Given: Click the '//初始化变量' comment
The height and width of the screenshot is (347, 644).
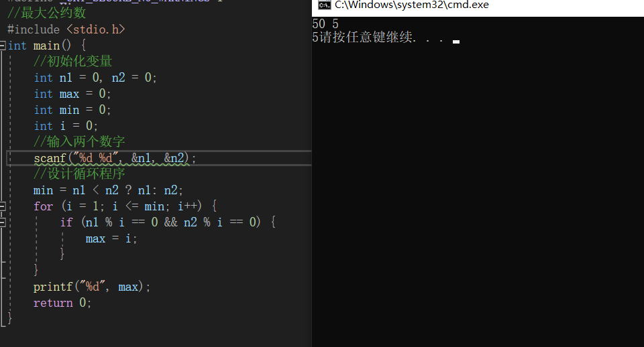Looking at the screenshot, I should coord(72,62).
